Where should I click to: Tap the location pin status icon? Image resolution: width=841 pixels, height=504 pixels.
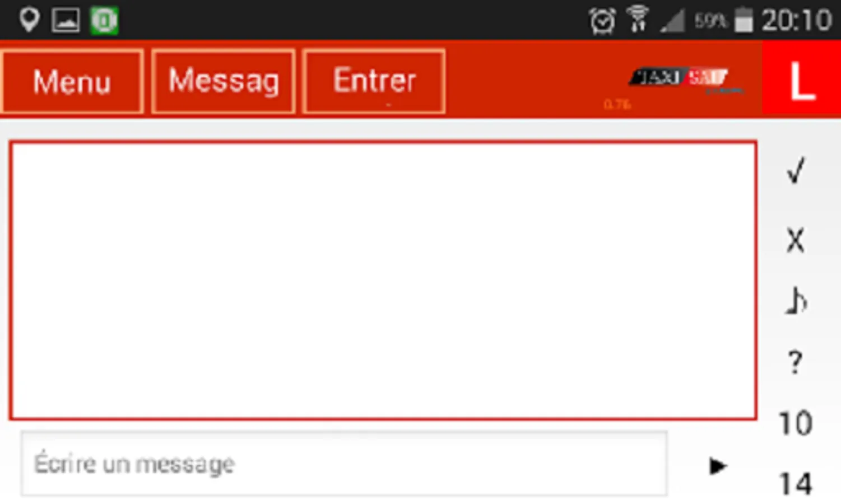coord(29,20)
